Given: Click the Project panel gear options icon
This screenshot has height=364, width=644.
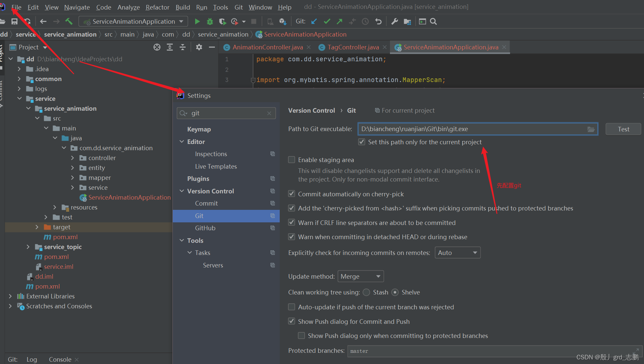Looking at the screenshot, I should click(x=199, y=47).
